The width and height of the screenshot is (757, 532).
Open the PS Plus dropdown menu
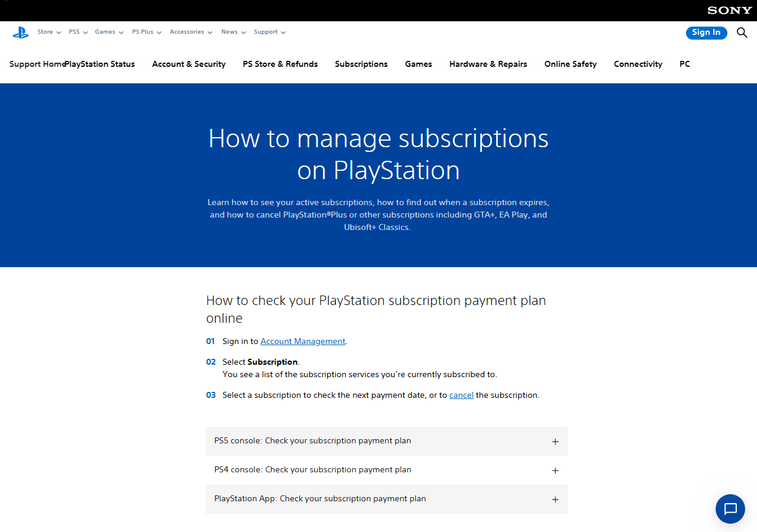pos(147,32)
